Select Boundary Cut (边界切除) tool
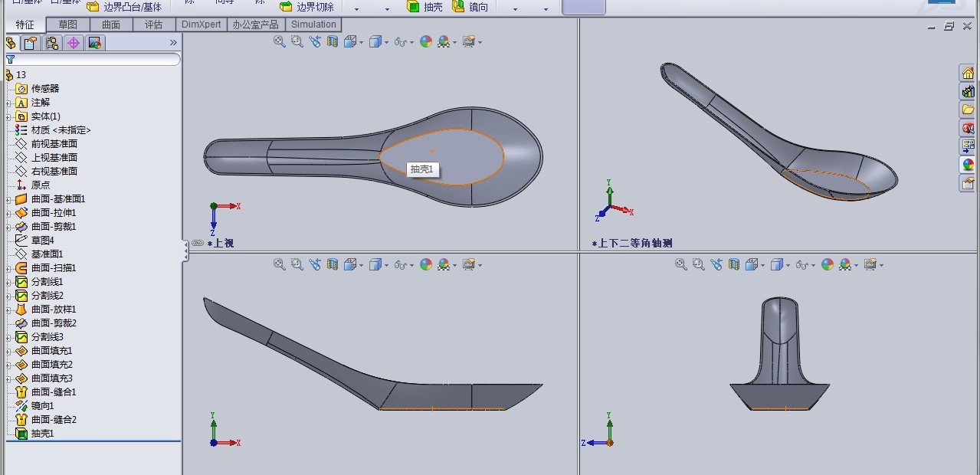The image size is (980, 475). pos(306,7)
